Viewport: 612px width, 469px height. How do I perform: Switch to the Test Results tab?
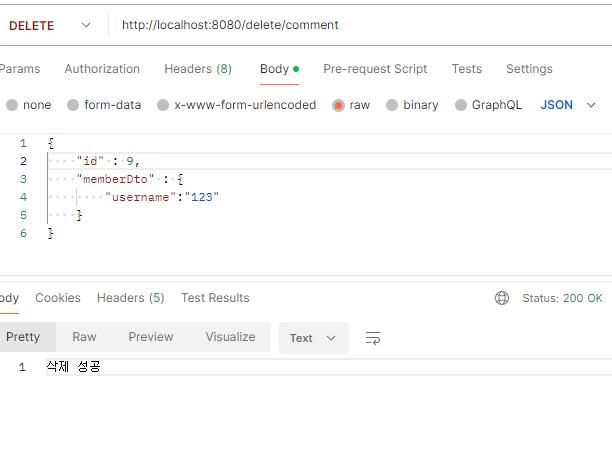[215, 298]
